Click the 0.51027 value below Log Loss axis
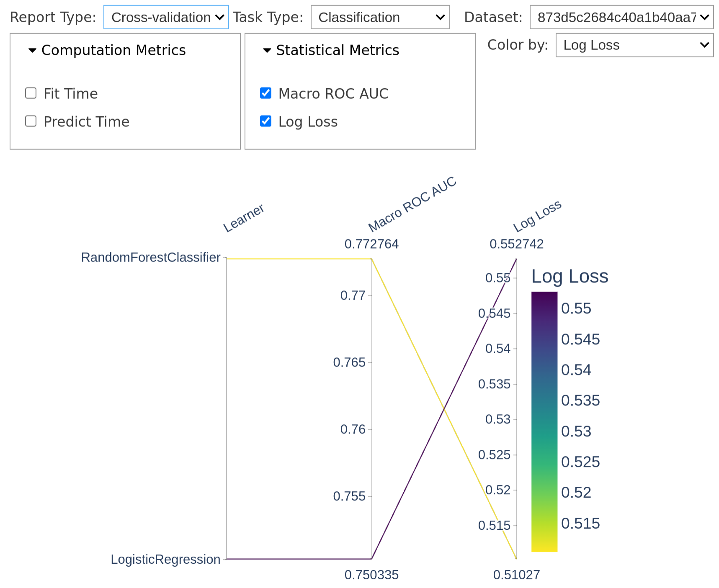Screen dimensions: 719x588 click(x=517, y=575)
